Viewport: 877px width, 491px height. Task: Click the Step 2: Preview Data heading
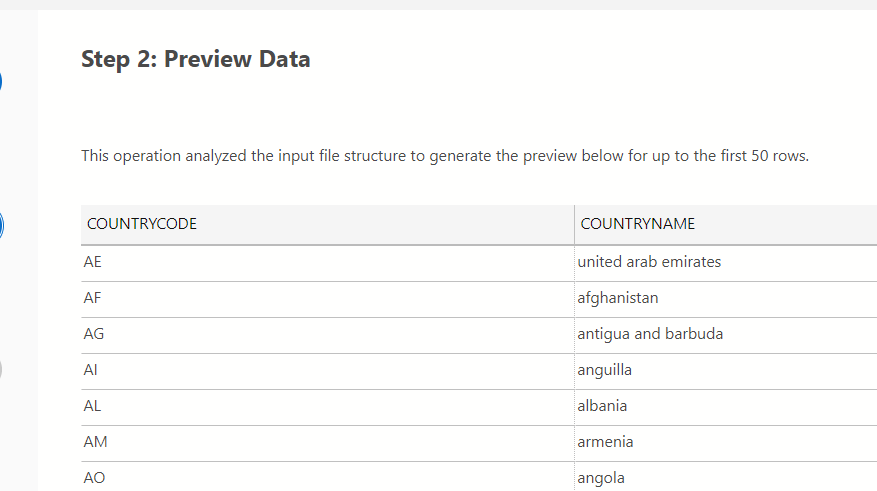196,59
